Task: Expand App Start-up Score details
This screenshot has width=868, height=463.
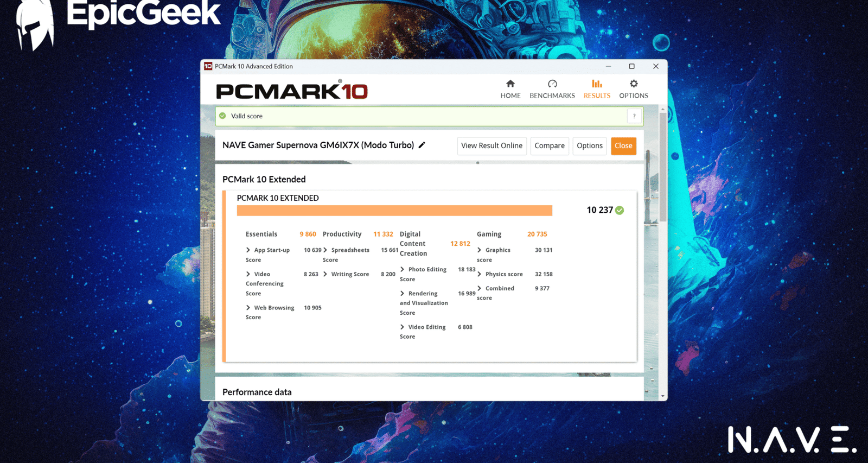Action: click(248, 250)
